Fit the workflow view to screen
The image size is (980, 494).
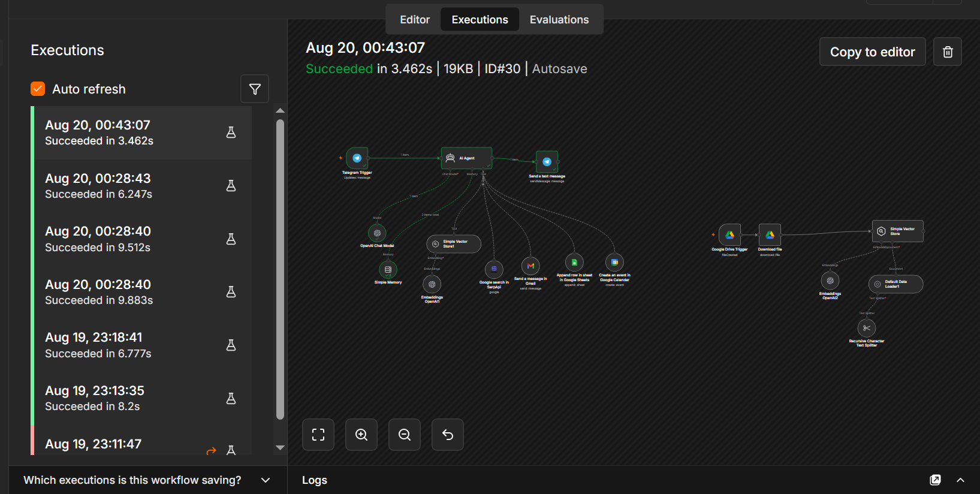[x=318, y=435]
